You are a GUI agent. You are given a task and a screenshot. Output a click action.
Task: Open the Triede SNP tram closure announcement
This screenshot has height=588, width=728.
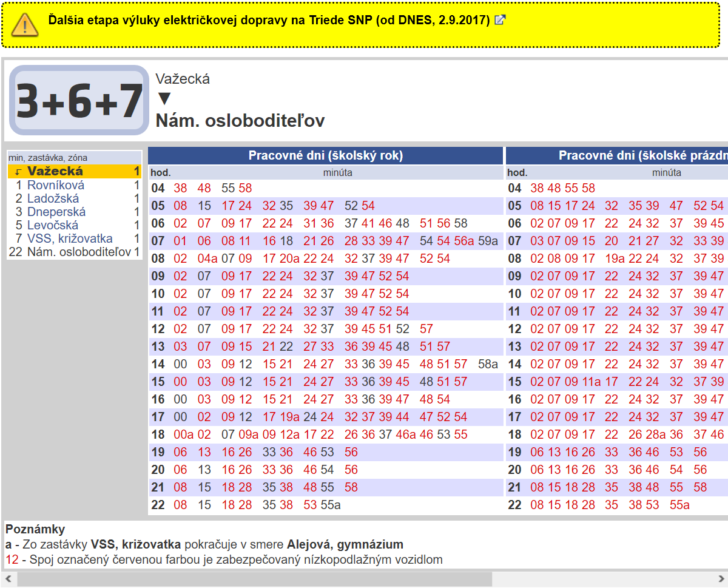(268, 19)
